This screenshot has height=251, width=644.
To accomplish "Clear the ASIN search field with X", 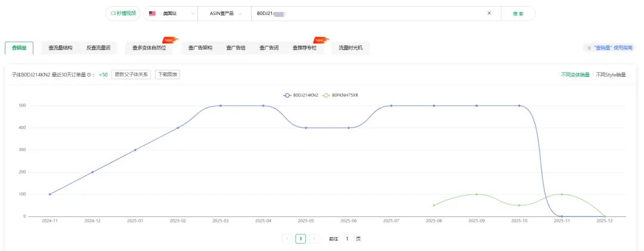I will point(489,13).
